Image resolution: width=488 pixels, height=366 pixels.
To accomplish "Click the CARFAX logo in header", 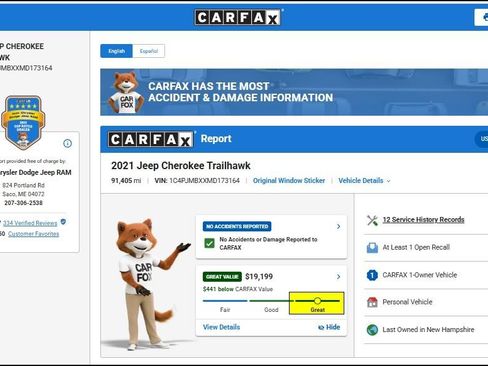I will [x=238, y=17].
